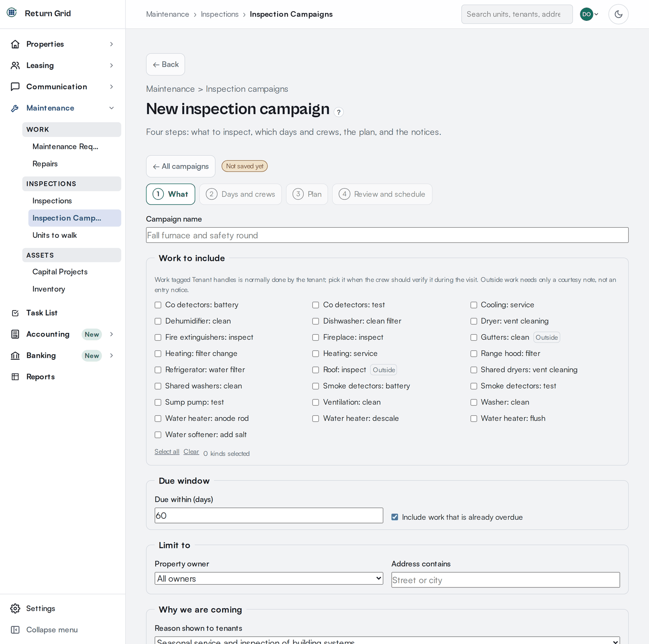Click the Maintenance wrench icon
The width and height of the screenshot is (649, 644).
pyautogui.click(x=15, y=108)
